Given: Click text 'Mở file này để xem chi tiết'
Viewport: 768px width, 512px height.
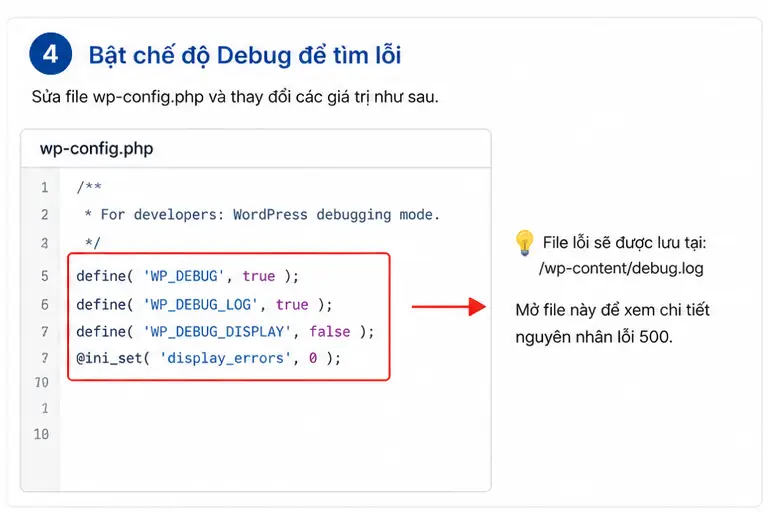Looking at the screenshot, I should tap(612, 310).
